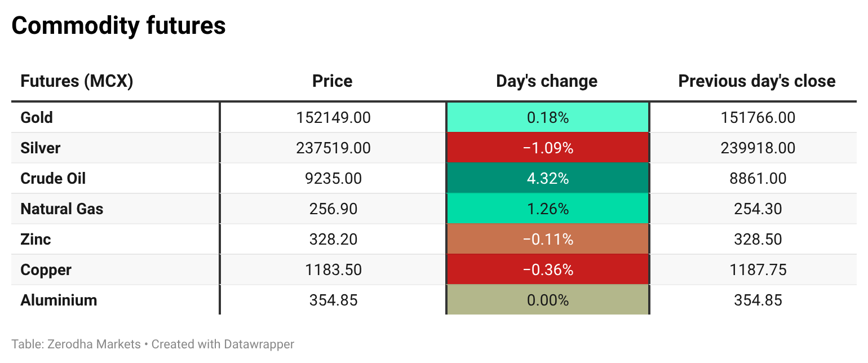This screenshot has width=868, height=363.
Task: Click the Natural Gas row label
Action: (x=62, y=209)
